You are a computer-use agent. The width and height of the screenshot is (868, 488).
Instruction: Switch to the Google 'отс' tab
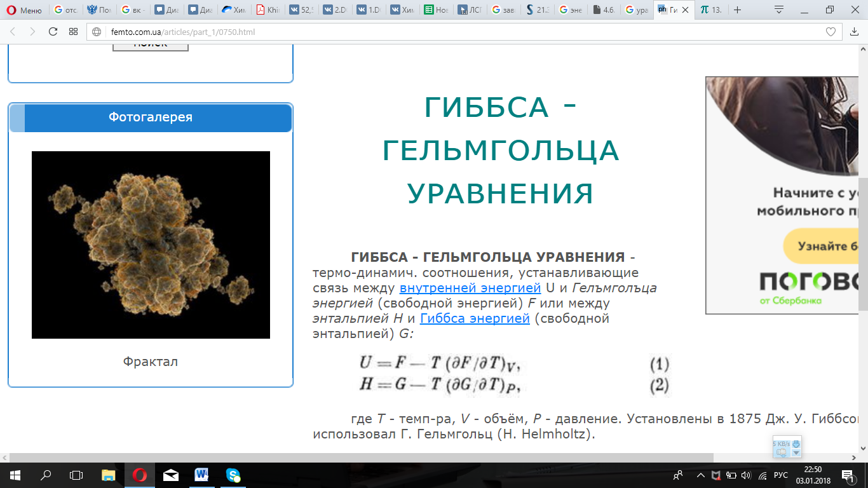pos(67,10)
